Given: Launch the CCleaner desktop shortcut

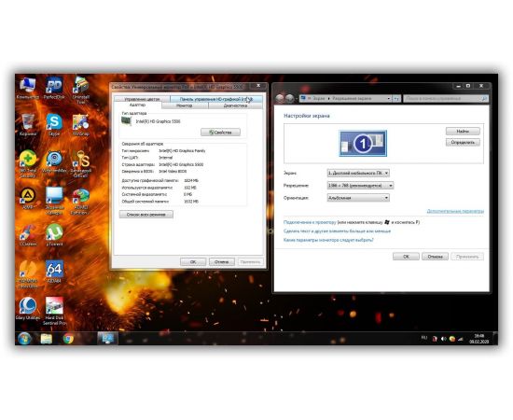Looking at the screenshot, I should click(x=27, y=234).
